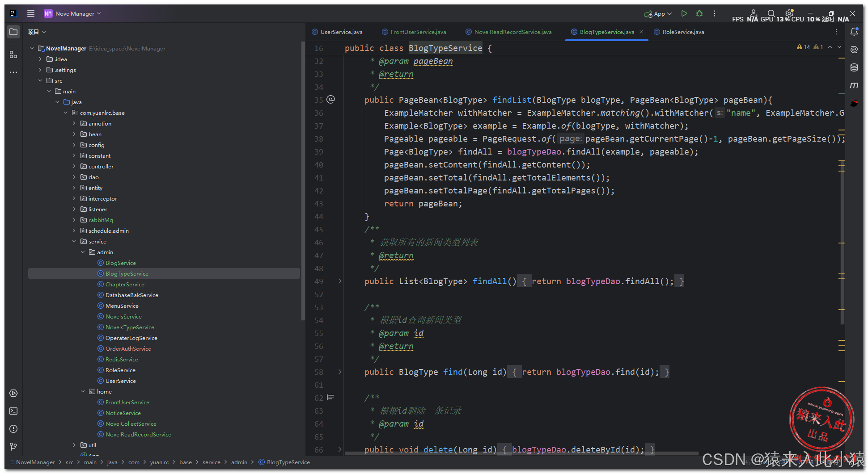This screenshot has width=868, height=474.
Task: Debug the App configuration
Action: (x=699, y=13)
